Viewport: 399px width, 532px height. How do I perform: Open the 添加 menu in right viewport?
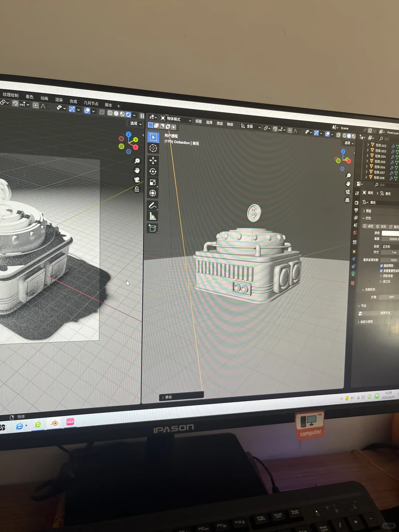click(x=219, y=123)
